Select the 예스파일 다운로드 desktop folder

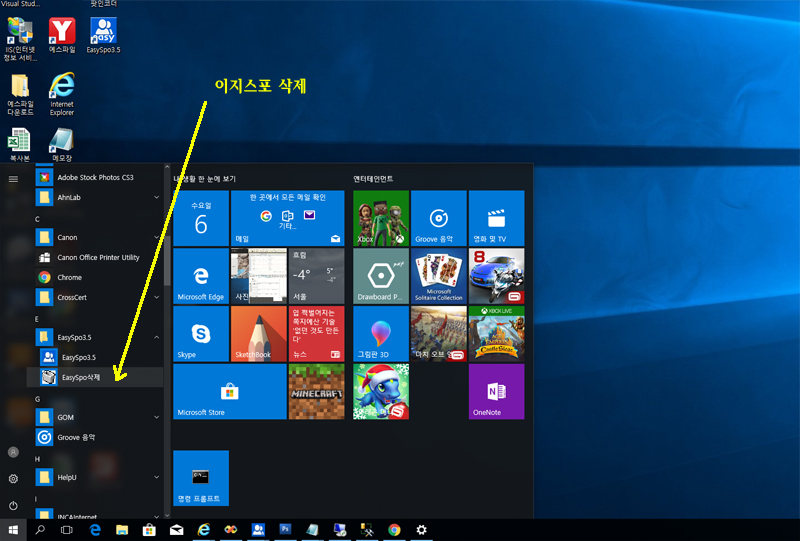click(x=20, y=94)
